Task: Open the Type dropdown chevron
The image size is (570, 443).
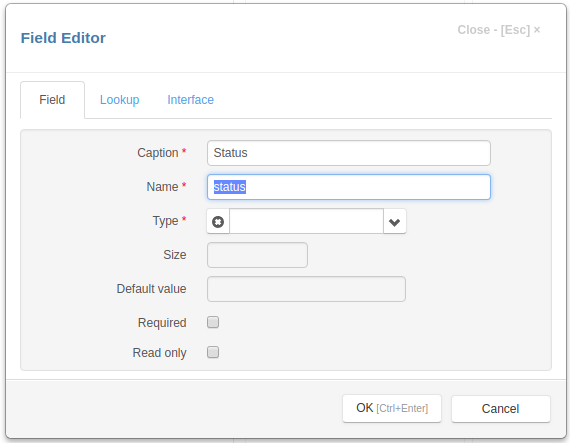Action: tap(394, 221)
